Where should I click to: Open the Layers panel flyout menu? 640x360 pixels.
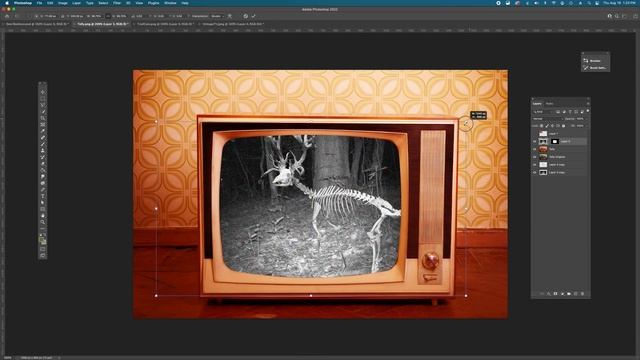click(588, 103)
